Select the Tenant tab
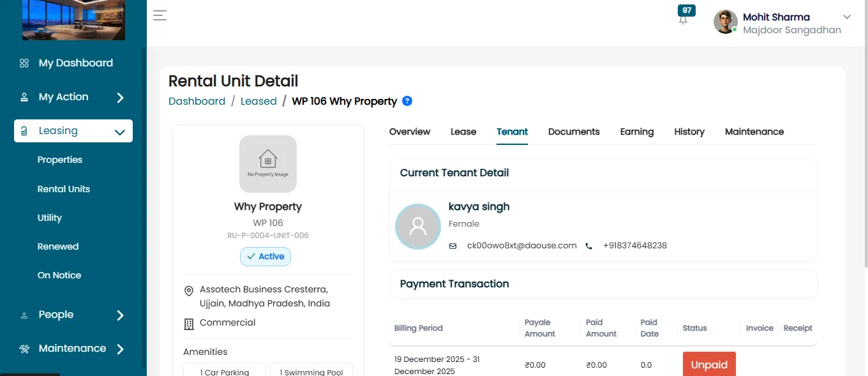868x376 pixels. coord(513,132)
